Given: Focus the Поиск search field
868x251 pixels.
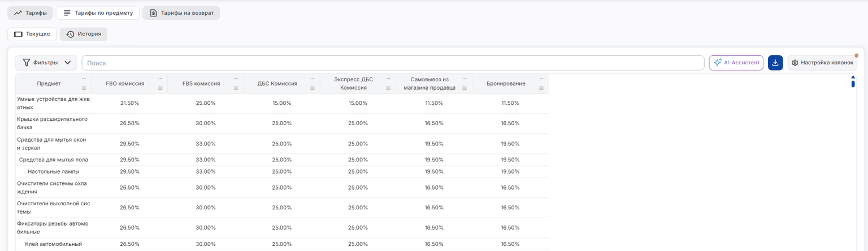Looking at the screenshot, I should coord(393,63).
